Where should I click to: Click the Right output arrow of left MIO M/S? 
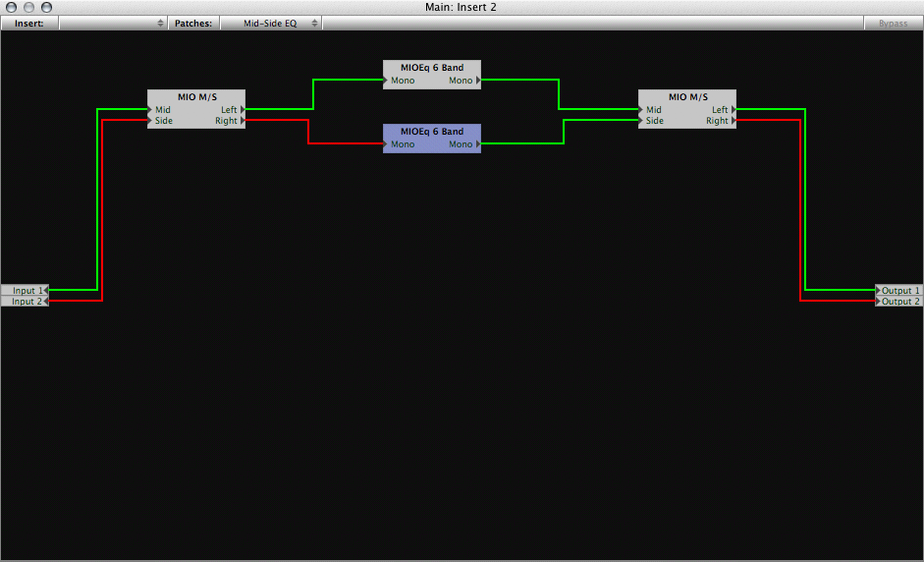click(243, 120)
